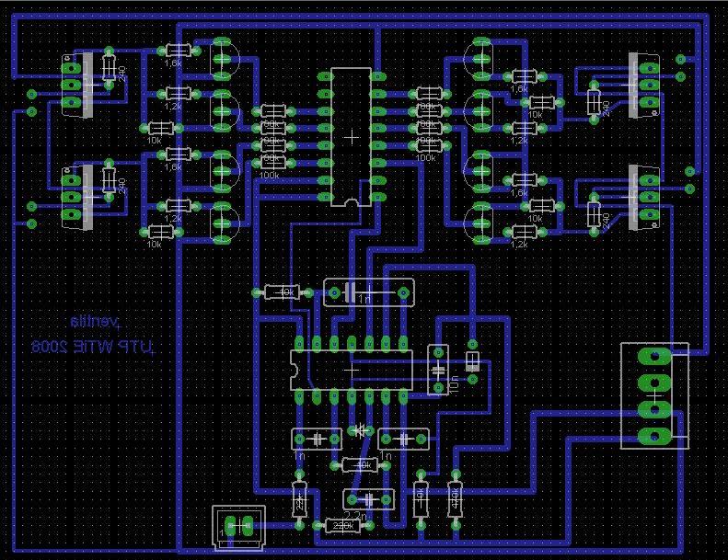Click 10k resistor beside the large 1n capacitor
The height and width of the screenshot is (560, 728).
[282, 292]
